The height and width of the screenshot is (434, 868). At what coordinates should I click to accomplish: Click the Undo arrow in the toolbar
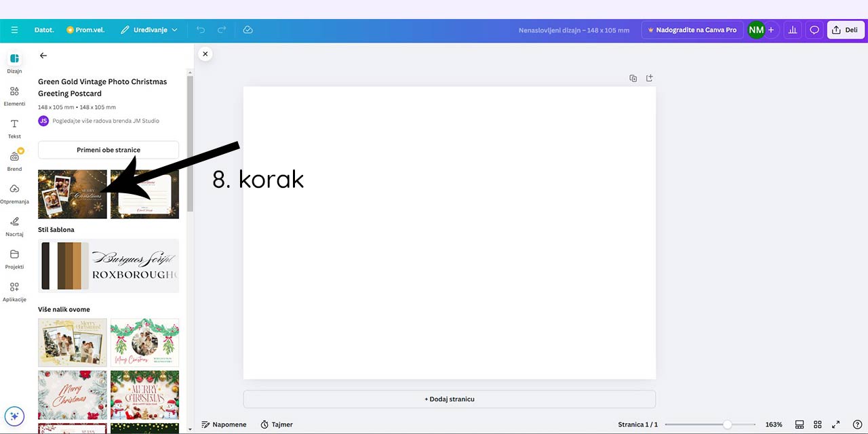201,30
